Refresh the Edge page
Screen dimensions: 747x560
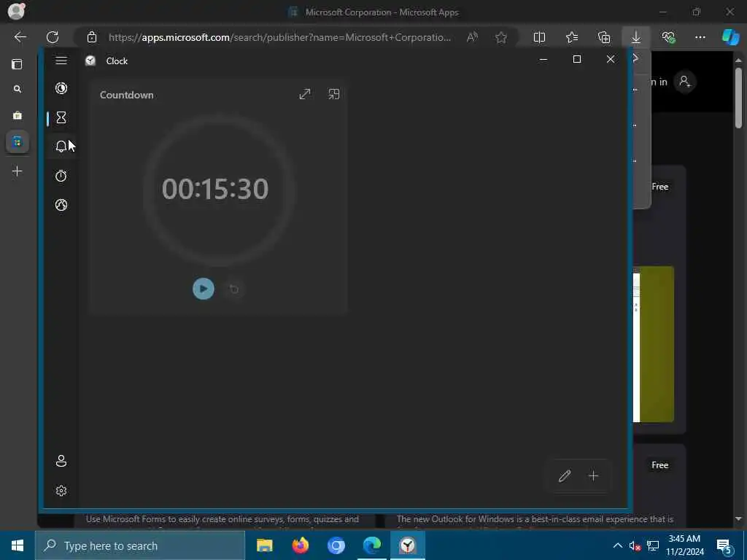coord(53,37)
